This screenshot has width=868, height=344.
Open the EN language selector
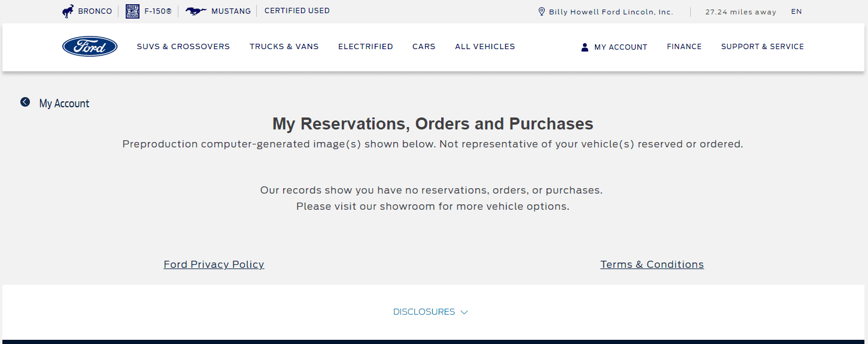[796, 11]
